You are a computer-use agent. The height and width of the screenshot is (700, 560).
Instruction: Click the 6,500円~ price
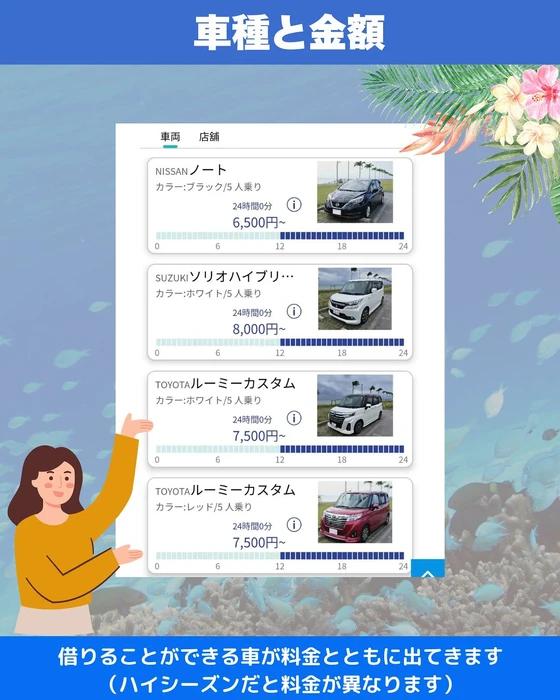click(259, 222)
